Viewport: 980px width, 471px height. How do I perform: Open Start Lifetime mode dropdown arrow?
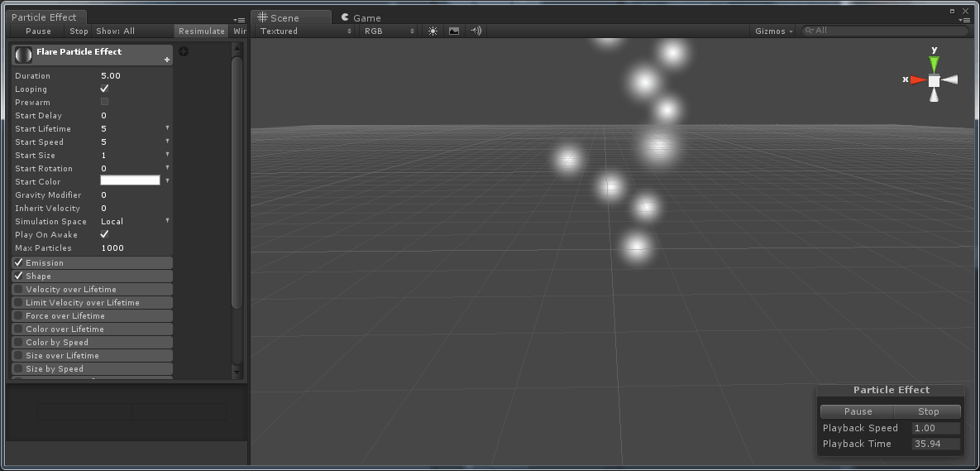click(168, 127)
